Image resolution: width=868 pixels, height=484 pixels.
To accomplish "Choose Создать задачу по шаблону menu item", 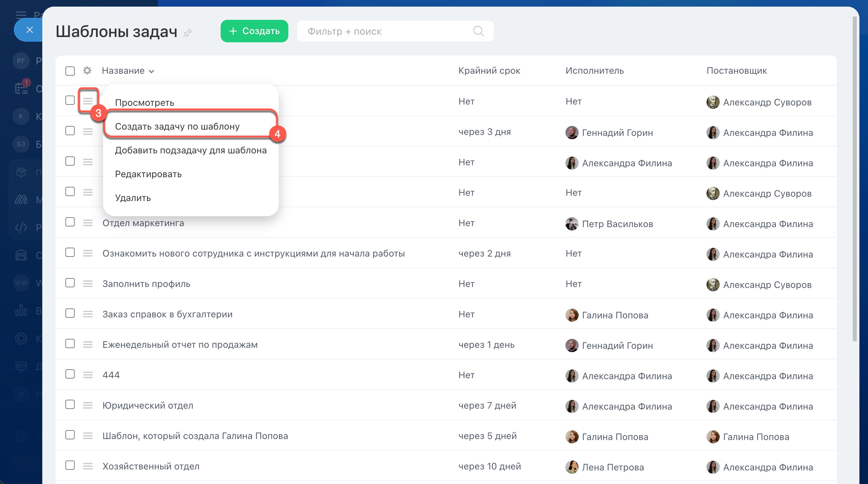I will [x=177, y=127].
